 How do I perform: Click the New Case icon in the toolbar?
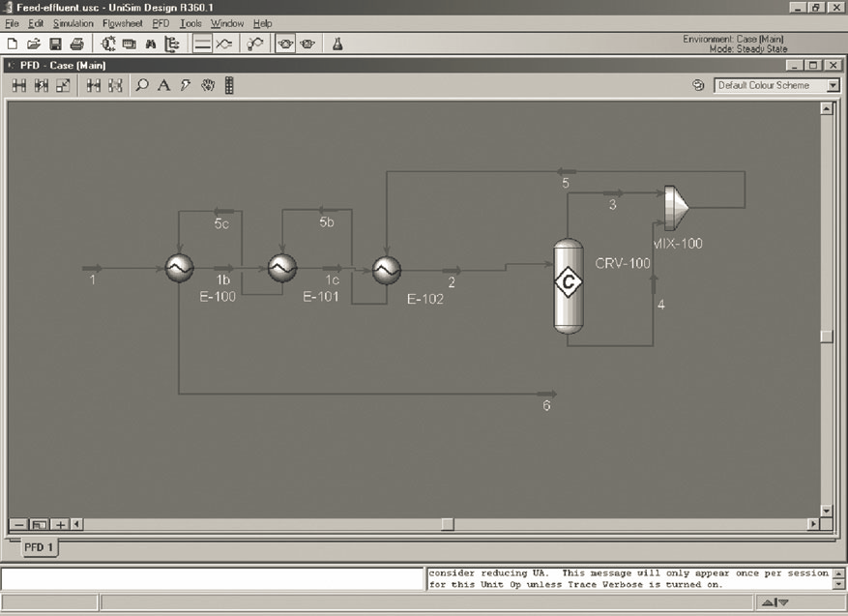tap(12, 44)
